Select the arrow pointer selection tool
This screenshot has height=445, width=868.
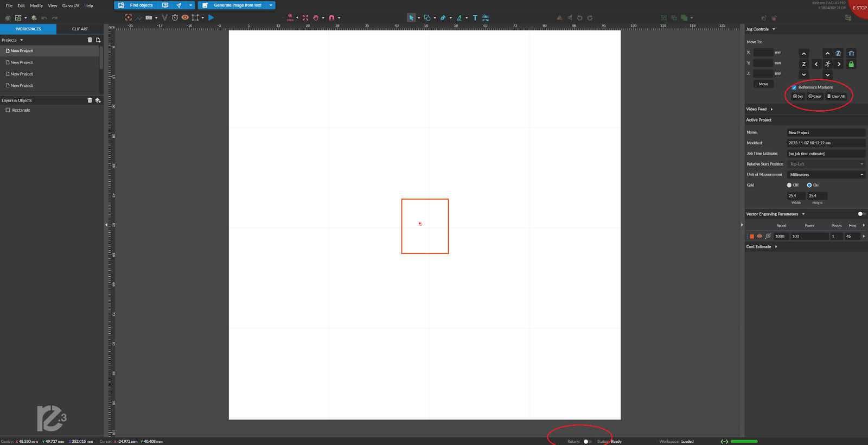(x=411, y=18)
